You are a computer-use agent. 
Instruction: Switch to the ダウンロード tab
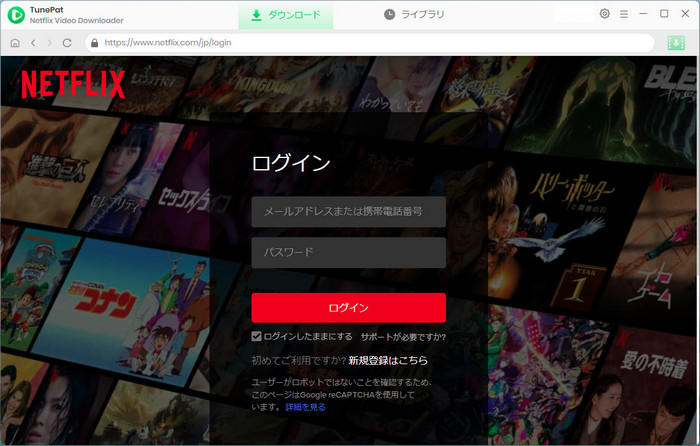pyautogui.click(x=285, y=15)
